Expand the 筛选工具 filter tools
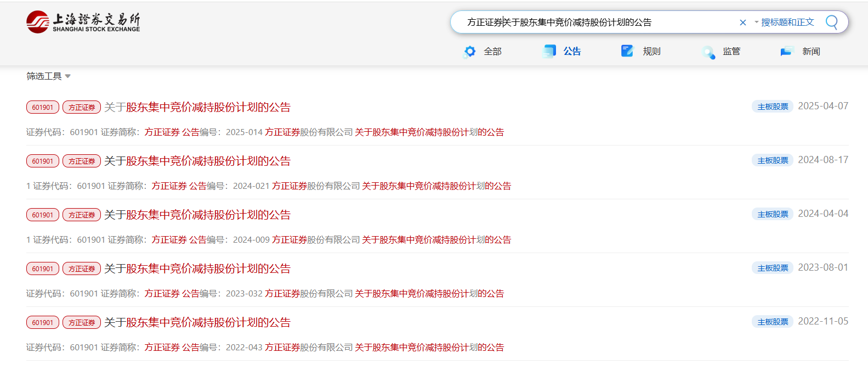868x375 pixels. [x=48, y=76]
